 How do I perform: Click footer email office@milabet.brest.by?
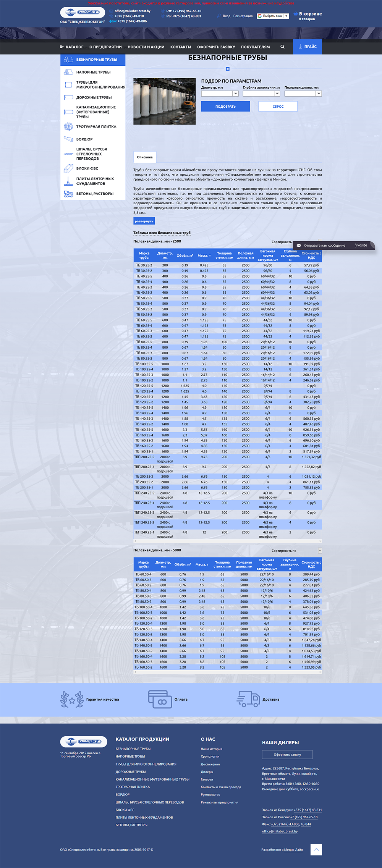(280, 831)
